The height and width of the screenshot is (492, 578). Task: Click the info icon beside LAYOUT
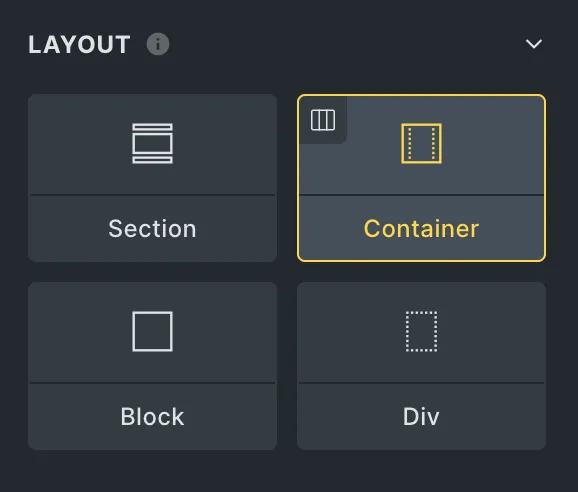point(158,44)
